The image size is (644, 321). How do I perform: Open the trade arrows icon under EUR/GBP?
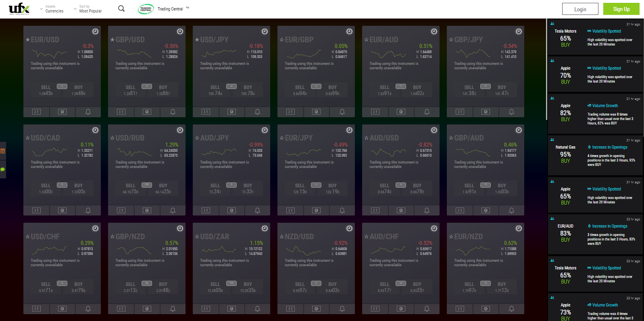coord(290,112)
